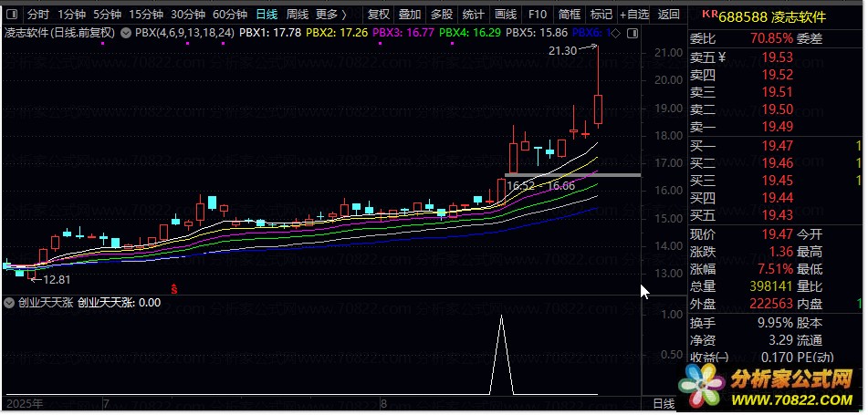Viewport: 868px width, 415px height.
Task: Select the 卖五 price 19.53
Action: pos(778,57)
